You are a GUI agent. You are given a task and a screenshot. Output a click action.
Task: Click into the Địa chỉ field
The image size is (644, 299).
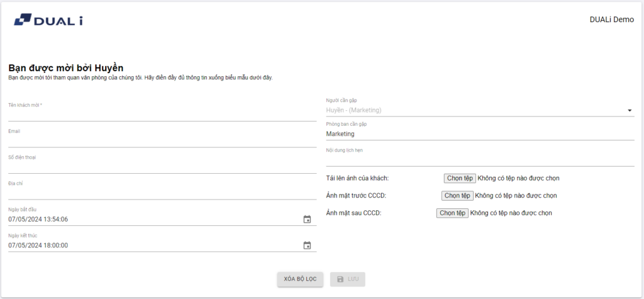[162, 193]
